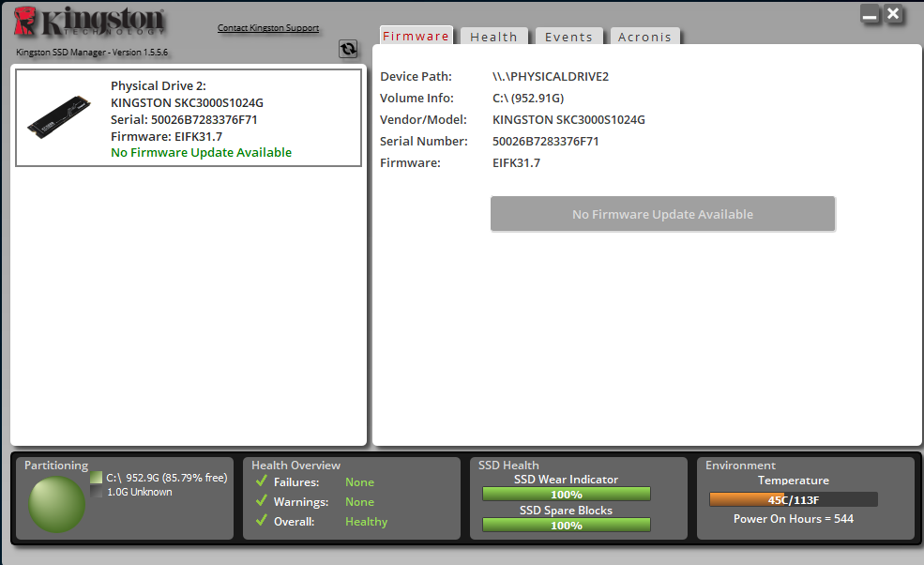This screenshot has width=924, height=565.
Task: Click the SSD Spare Blocks progress bar
Action: point(567,525)
